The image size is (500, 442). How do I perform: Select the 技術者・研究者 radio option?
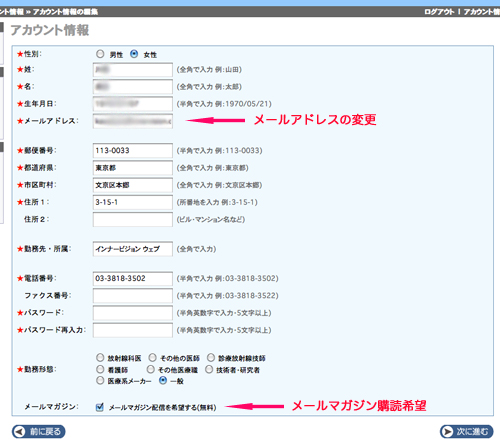pos(209,369)
